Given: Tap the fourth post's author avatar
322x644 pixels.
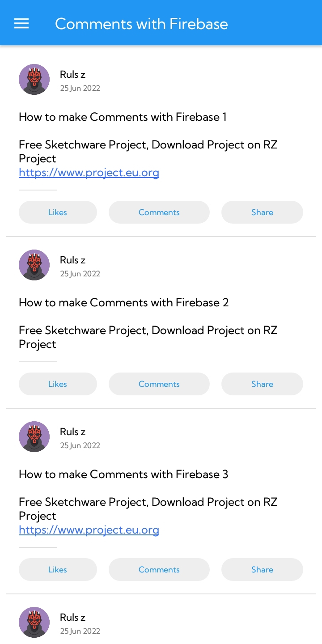Looking at the screenshot, I should (x=34, y=622).
